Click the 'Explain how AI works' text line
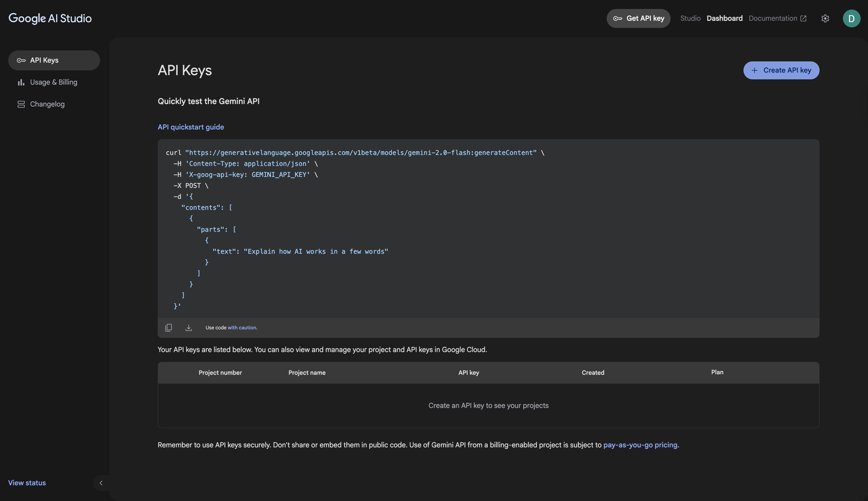 [300, 251]
